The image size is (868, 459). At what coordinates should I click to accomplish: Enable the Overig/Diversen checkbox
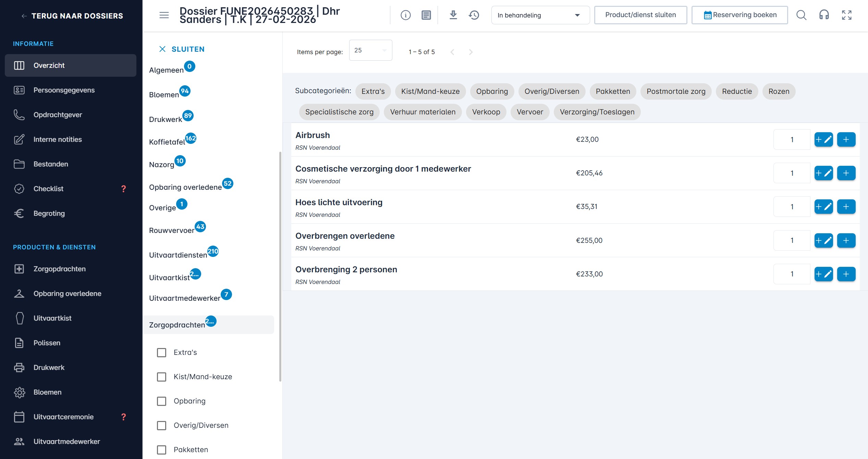[x=161, y=425]
